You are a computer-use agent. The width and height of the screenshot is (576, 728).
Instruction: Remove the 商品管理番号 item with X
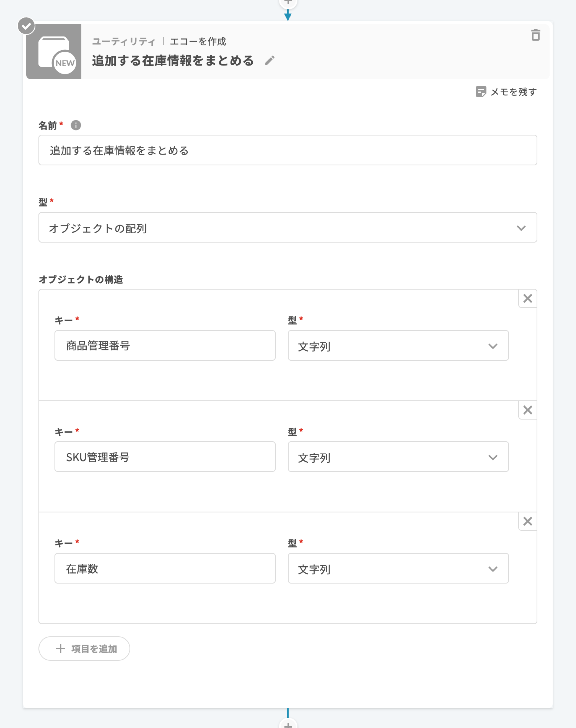click(527, 298)
